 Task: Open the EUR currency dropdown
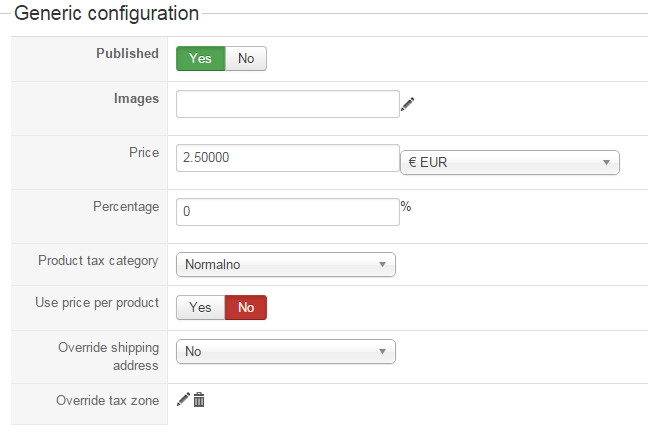pos(509,162)
